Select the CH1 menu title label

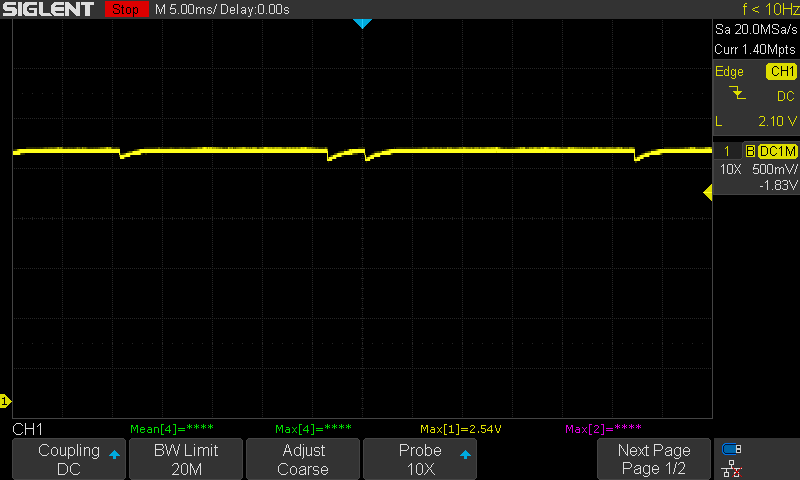click(x=27, y=429)
